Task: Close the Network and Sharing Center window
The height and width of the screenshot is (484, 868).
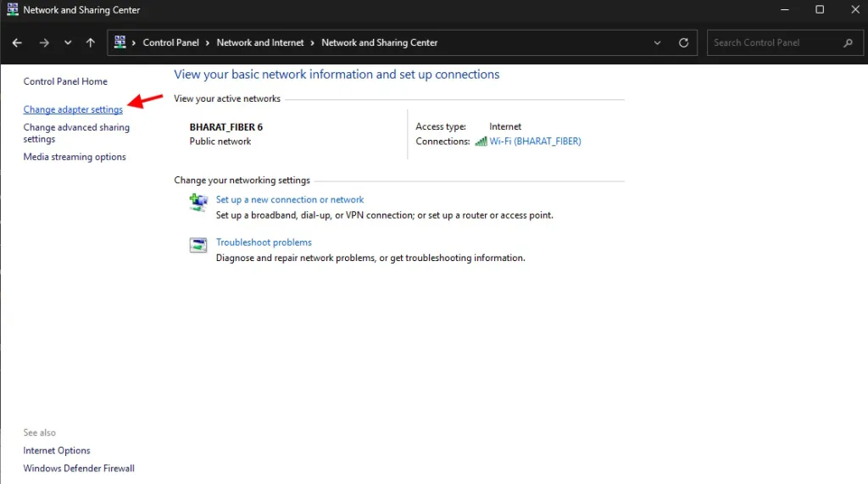Action: coord(854,9)
